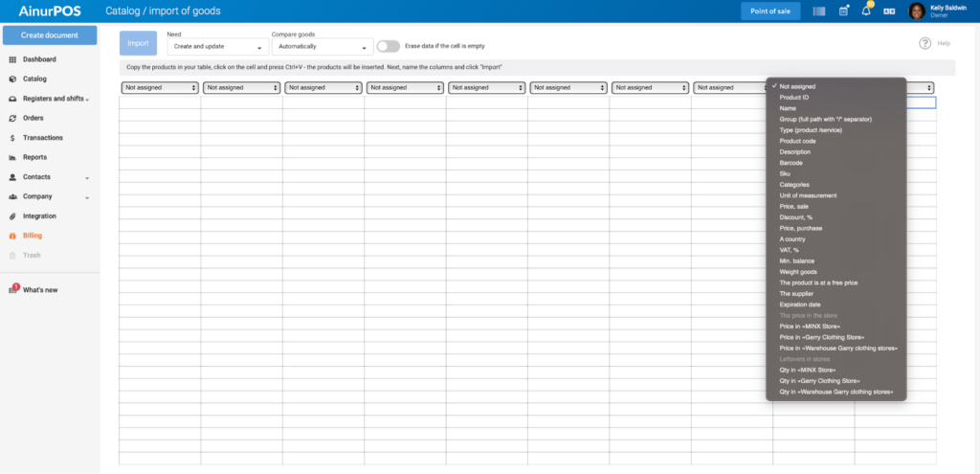
Task: Toggle Erase data if cell is empty
Action: point(389,46)
